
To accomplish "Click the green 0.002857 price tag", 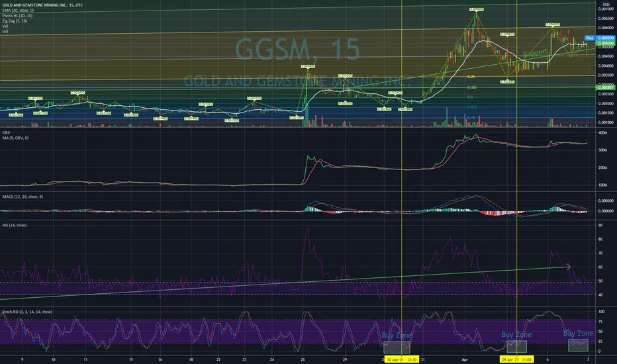I will point(606,87).
